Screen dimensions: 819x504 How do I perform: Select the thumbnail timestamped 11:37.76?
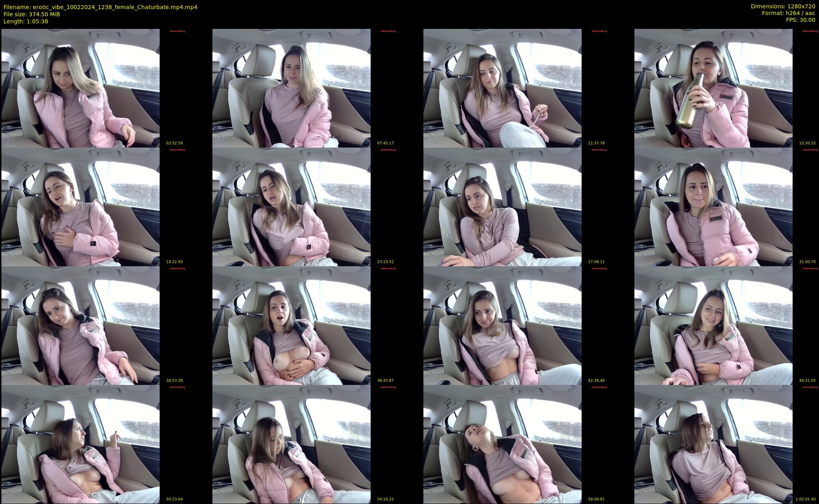click(502, 88)
